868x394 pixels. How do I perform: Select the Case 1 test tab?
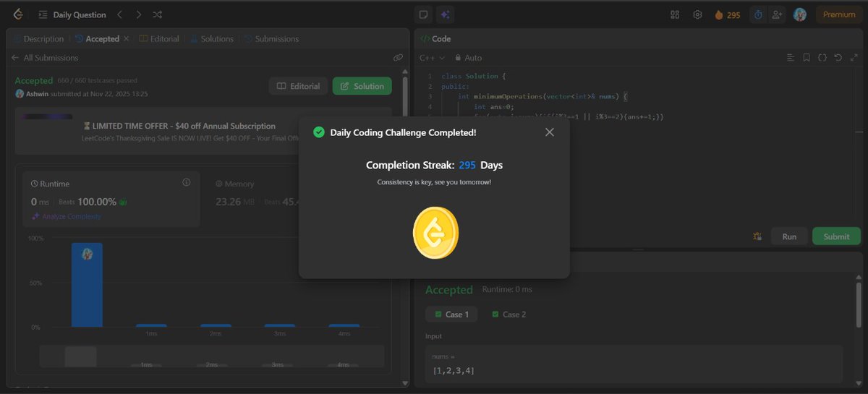click(451, 314)
